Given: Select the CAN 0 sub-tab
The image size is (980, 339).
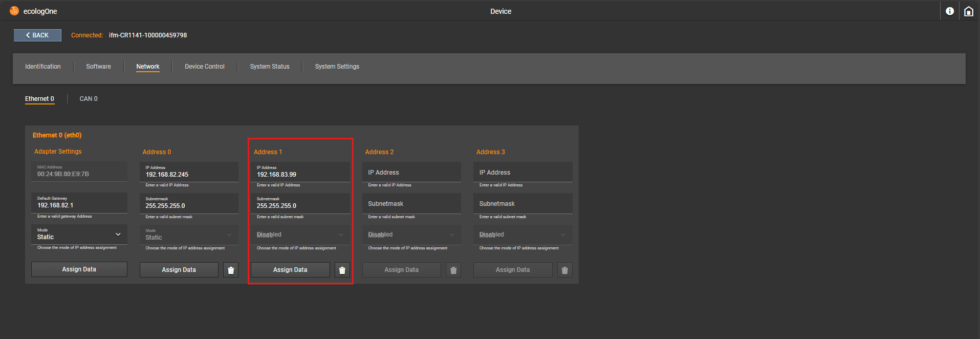Looking at the screenshot, I should click(89, 99).
